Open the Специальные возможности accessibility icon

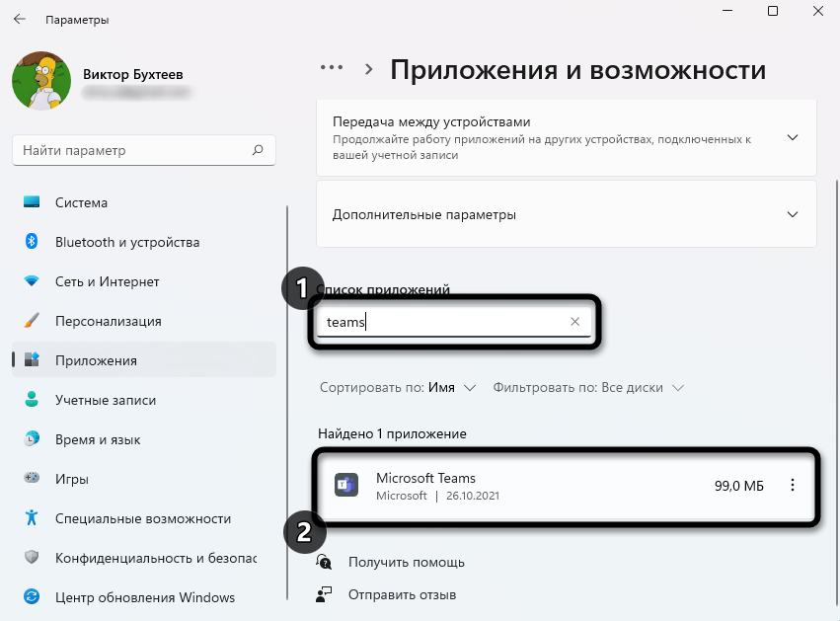click(32, 517)
